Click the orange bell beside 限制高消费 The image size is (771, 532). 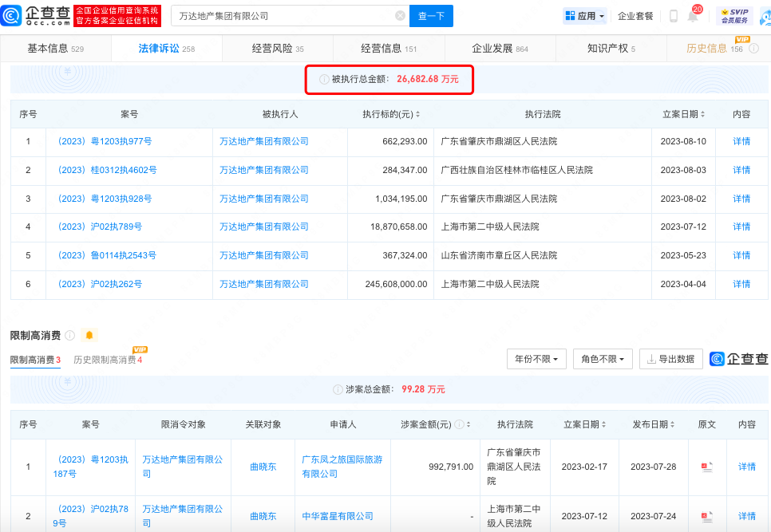coord(89,335)
